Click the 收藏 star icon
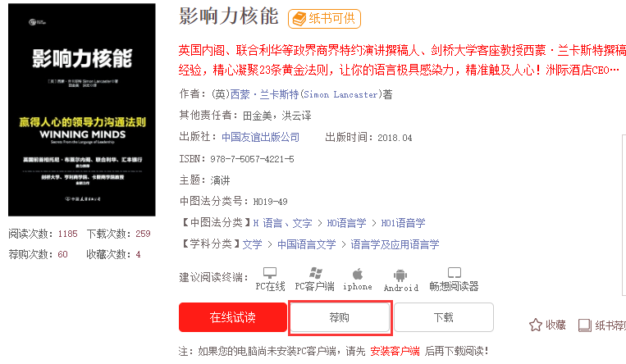626x364 pixels. [x=536, y=325]
